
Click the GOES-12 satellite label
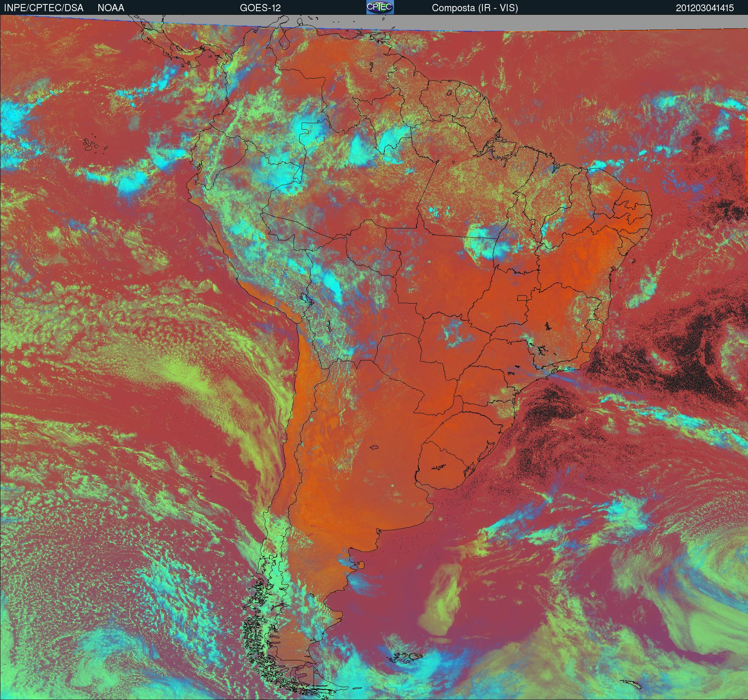tap(260, 8)
